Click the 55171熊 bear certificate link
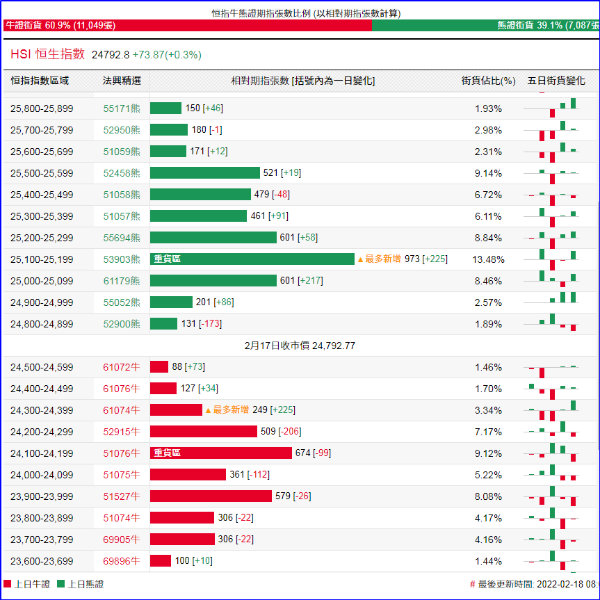Image resolution: width=600 pixels, height=600 pixels. pos(121,108)
